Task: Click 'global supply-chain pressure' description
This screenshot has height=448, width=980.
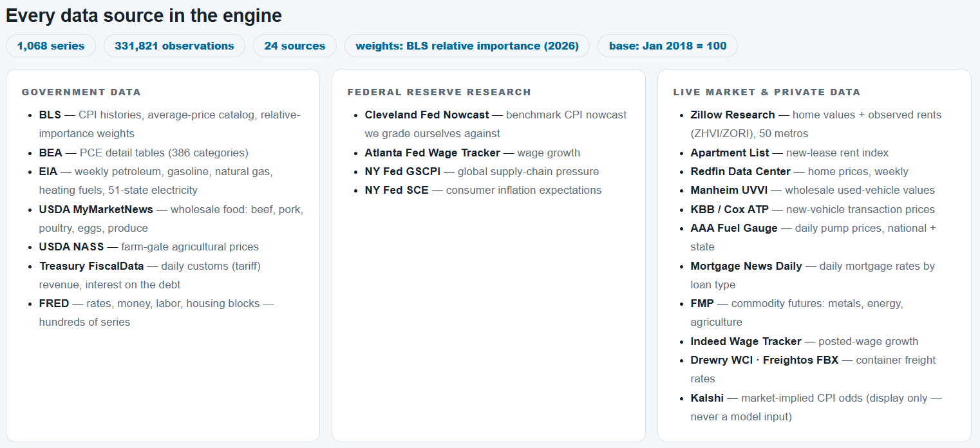Action: click(528, 171)
